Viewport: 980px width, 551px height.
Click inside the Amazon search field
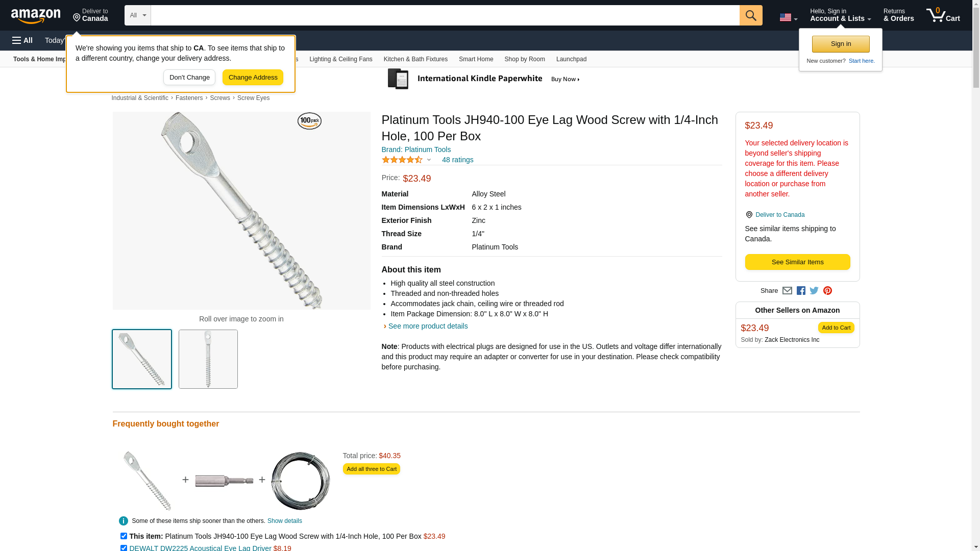click(445, 15)
